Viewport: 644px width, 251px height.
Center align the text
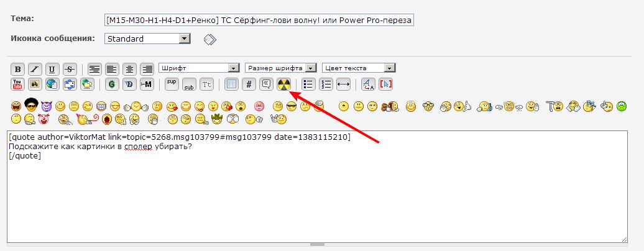(130, 69)
